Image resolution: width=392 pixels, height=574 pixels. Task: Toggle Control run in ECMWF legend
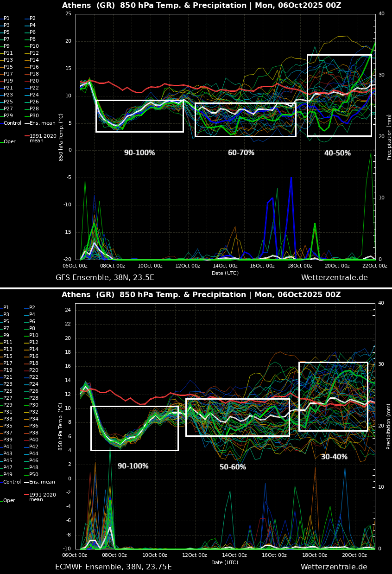(12, 482)
